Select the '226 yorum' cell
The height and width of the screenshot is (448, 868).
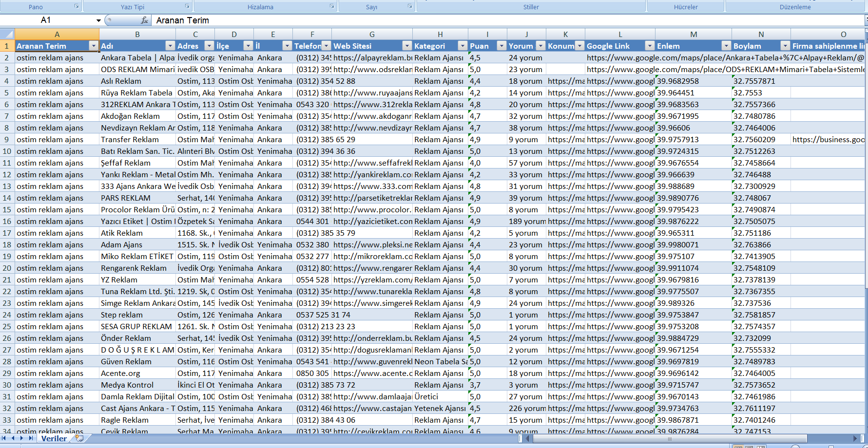tap(526, 408)
